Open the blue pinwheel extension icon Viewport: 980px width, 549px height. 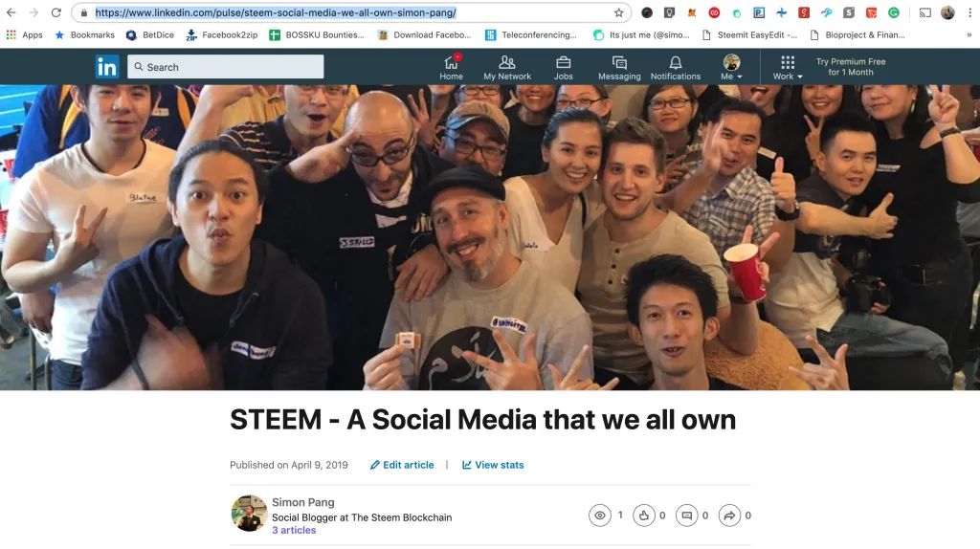click(781, 12)
